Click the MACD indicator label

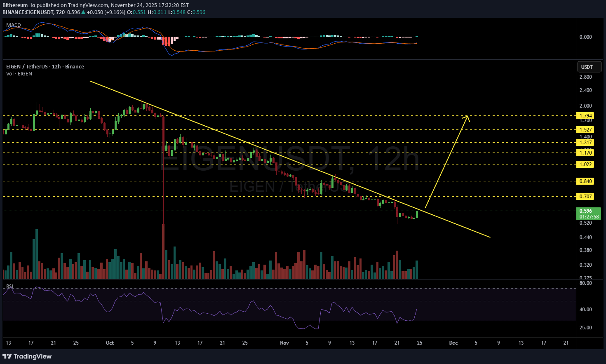coord(14,25)
